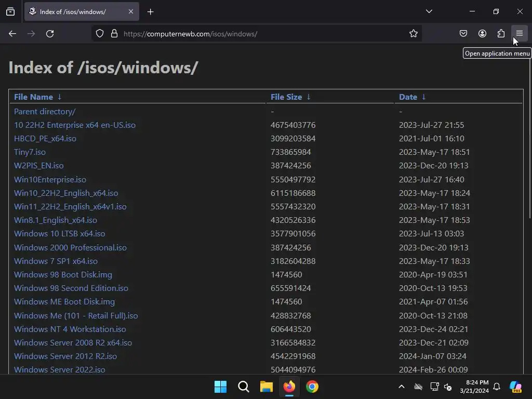Download Windows NT 4 Workstation.iso
Screen dimensions: 532x399
(70, 329)
